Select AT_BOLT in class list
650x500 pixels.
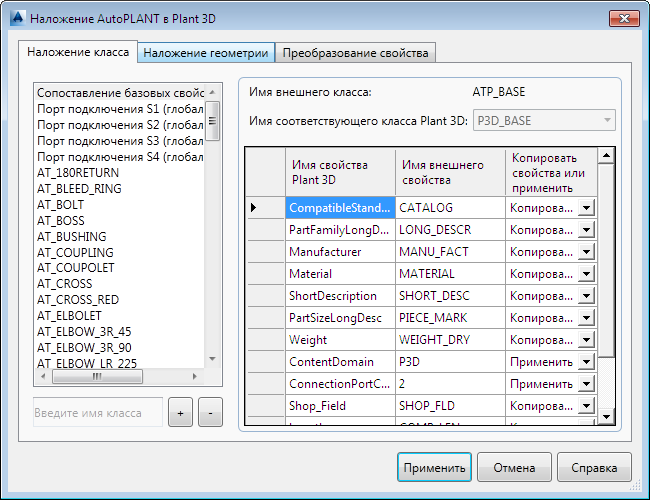pyautogui.click(x=120, y=204)
